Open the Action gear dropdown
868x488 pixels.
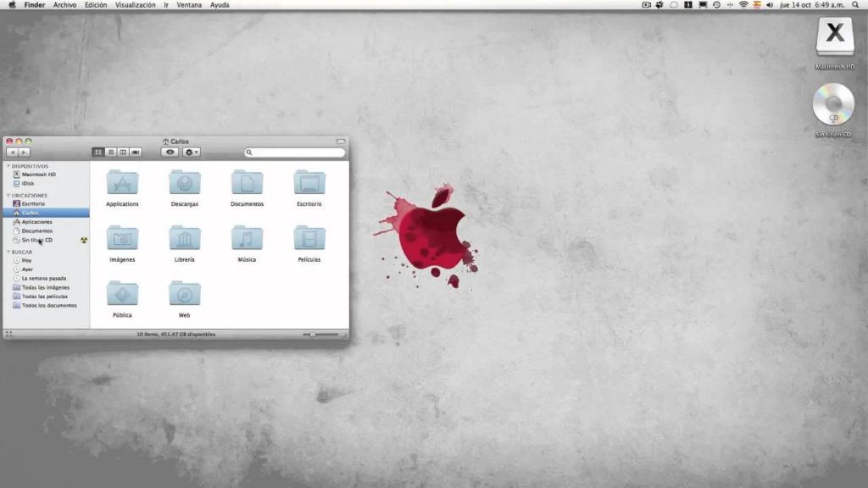[x=191, y=152]
